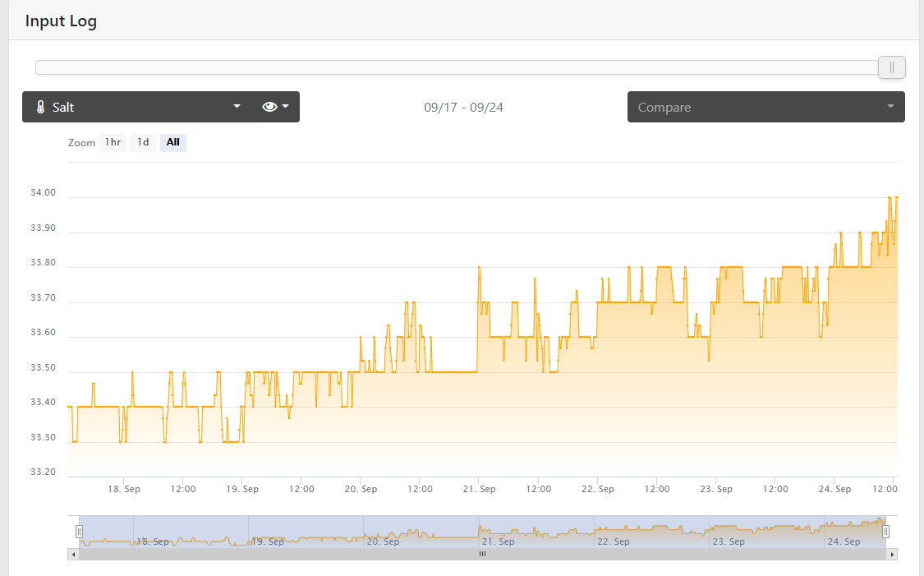This screenshot has height=576, width=924.
Task: Click the 21. Sep x-axis label
Action: pyautogui.click(x=479, y=490)
